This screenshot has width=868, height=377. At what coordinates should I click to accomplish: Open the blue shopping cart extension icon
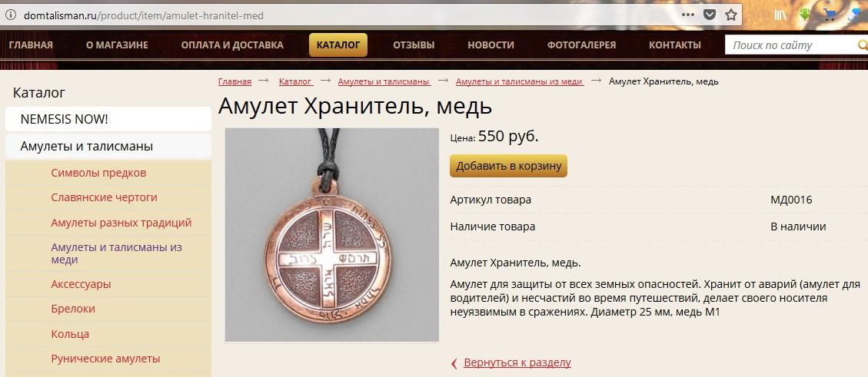click(x=830, y=15)
